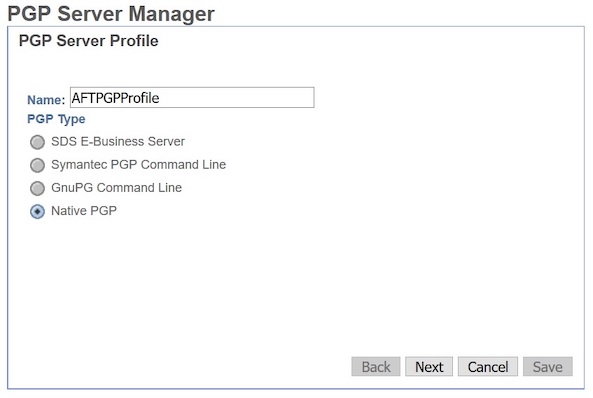
Task: Click the Next button
Action: (x=429, y=367)
